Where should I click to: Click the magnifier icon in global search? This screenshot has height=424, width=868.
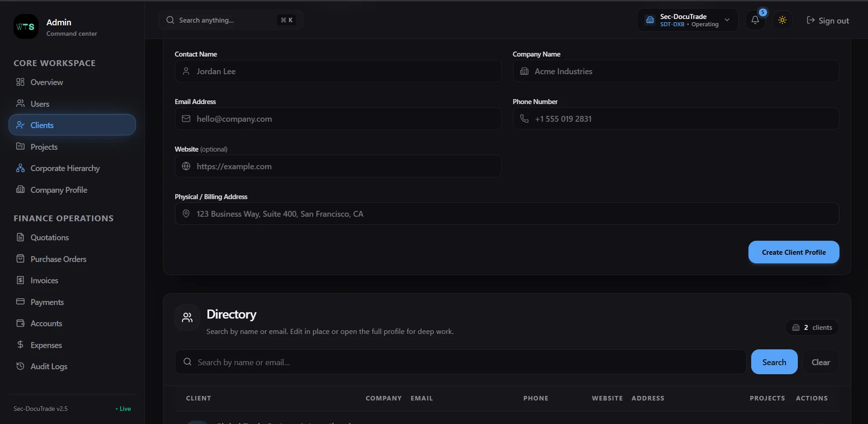pyautogui.click(x=170, y=20)
